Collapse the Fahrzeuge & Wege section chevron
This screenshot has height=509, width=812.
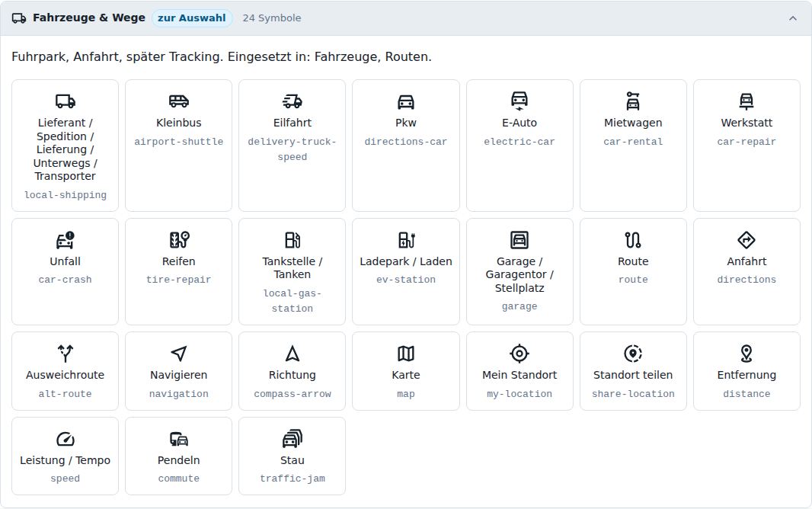(792, 18)
